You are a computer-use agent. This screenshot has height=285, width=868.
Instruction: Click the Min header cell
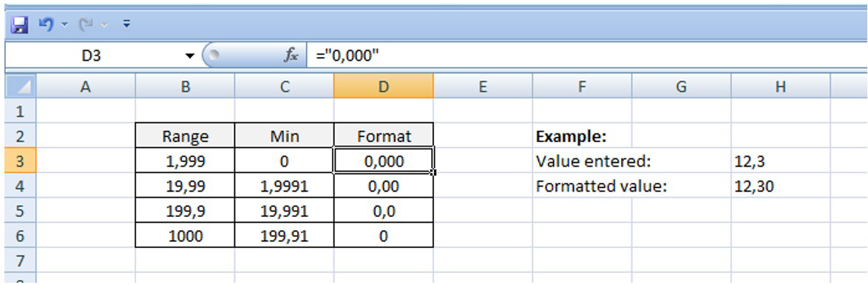click(x=284, y=136)
